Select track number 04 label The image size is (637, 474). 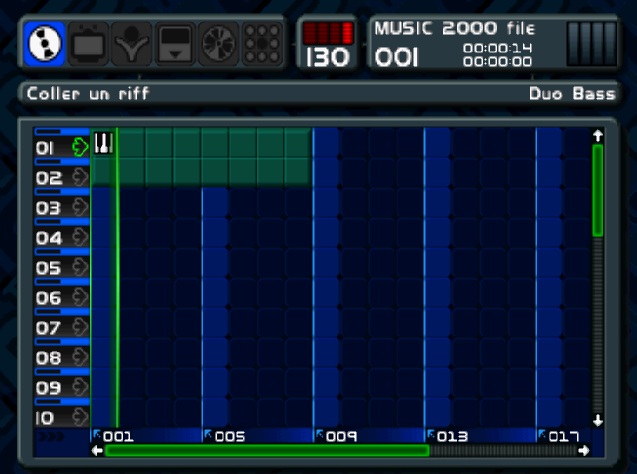(49, 238)
